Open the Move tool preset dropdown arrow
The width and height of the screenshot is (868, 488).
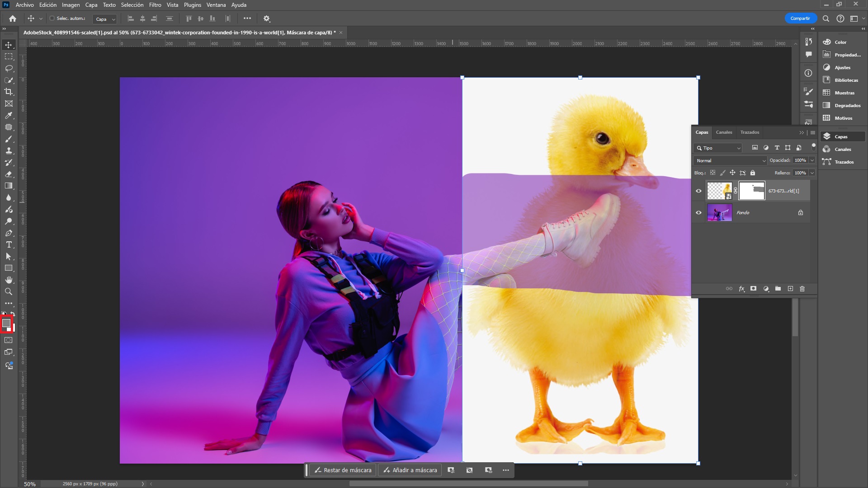pyautogui.click(x=41, y=19)
